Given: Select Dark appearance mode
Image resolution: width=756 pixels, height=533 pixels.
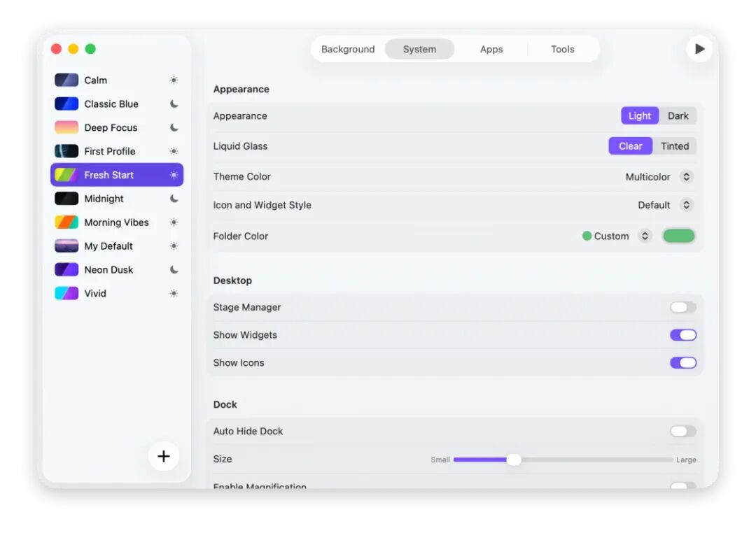Looking at the screenshot, I should 678,115.
